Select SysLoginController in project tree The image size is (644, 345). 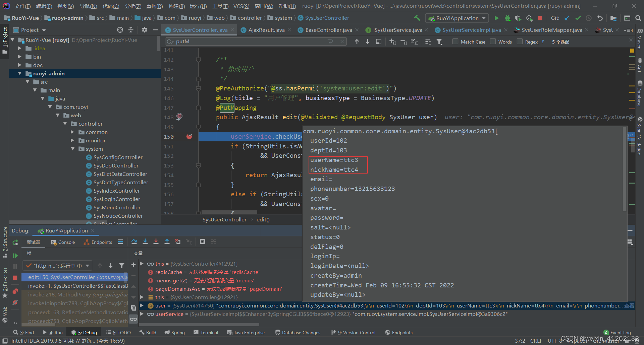pyautogui.click(x=117, y=199)
